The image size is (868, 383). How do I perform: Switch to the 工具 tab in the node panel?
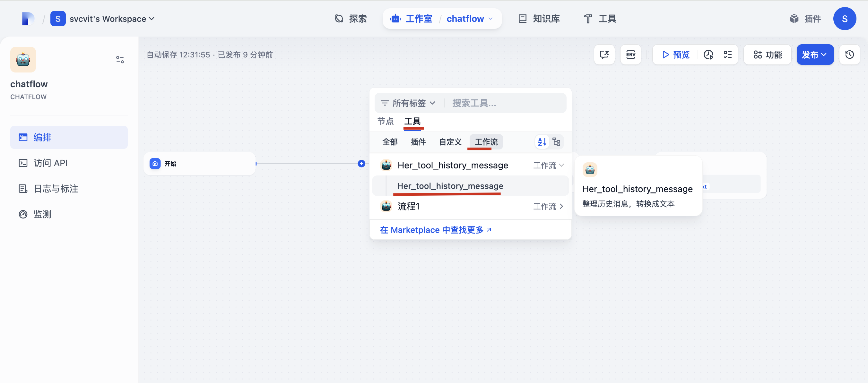[x=413, y=122]
